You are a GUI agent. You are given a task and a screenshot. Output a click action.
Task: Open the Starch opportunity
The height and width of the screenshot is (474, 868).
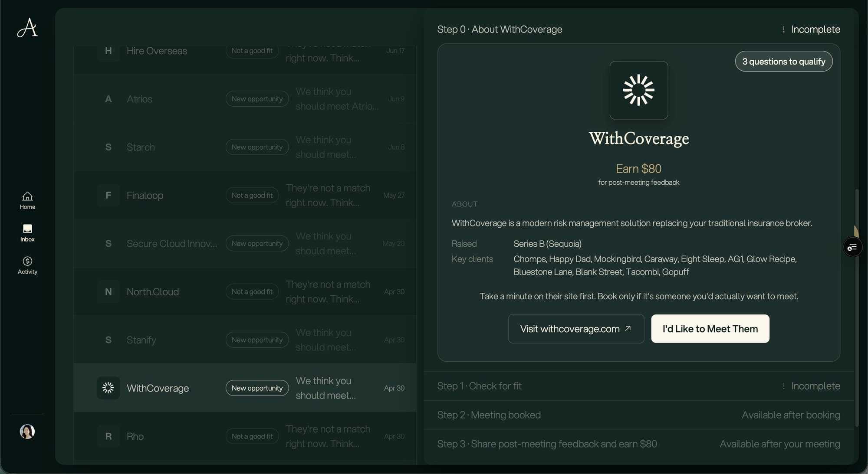[x=245, y=147]
